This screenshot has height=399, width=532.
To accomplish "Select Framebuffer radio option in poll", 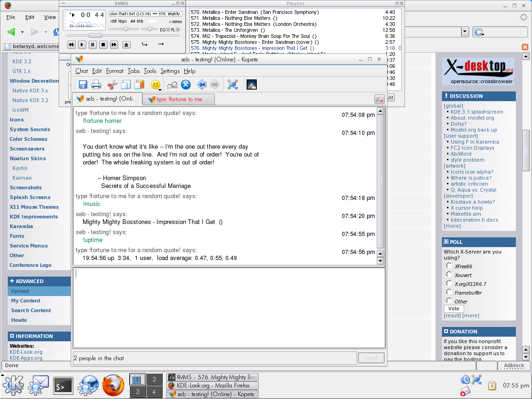I will click(x=449, y=292).
